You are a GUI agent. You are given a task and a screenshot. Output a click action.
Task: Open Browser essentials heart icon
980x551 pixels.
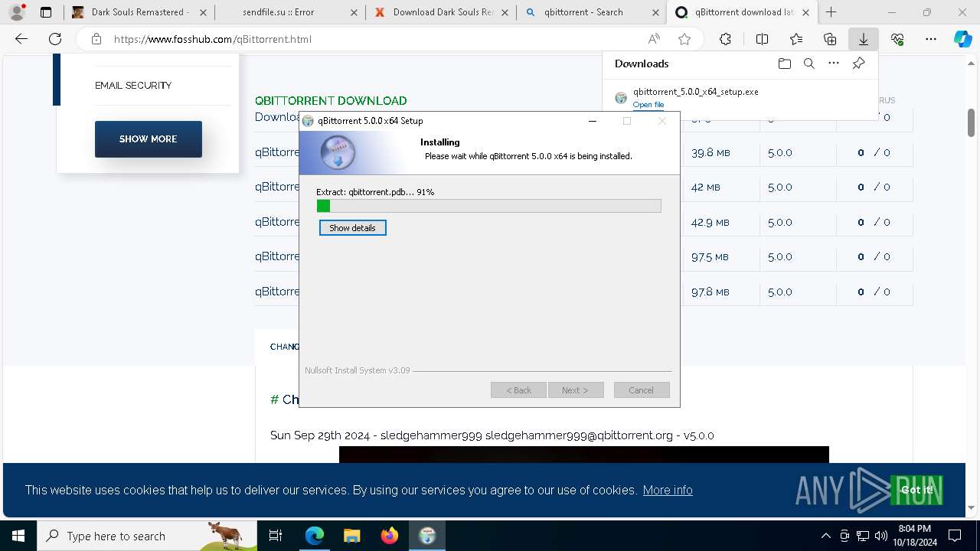(x=897, y=39)
